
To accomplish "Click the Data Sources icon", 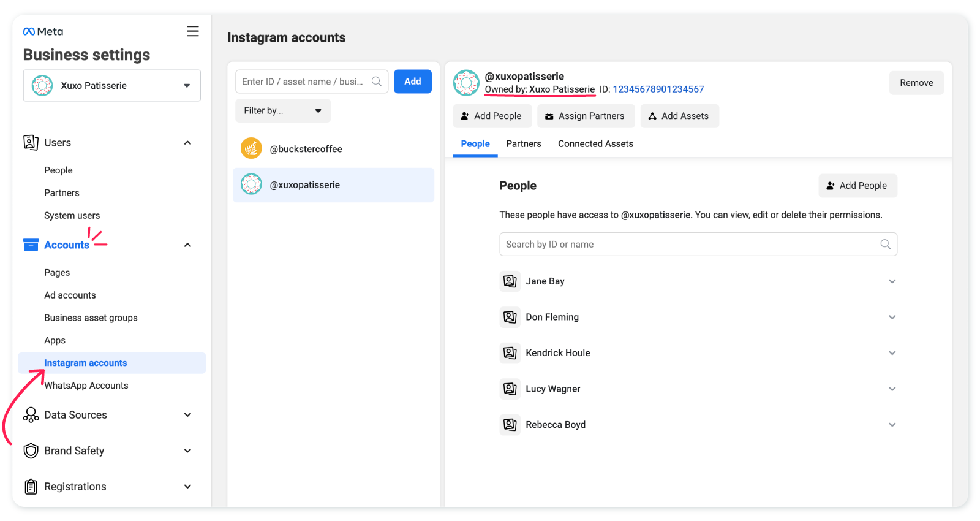I will coord(31,415).
